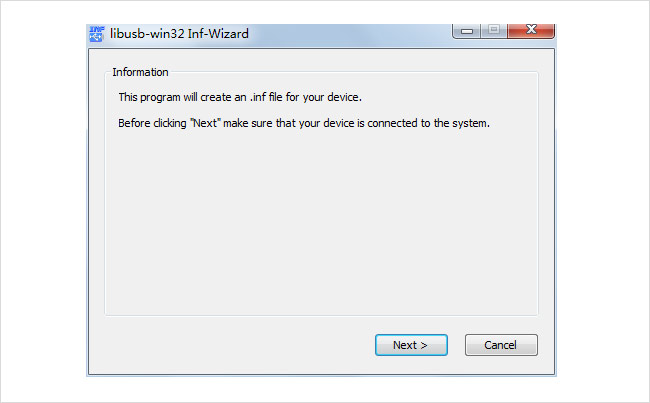
Task: Click the empty title bar area beside the title
Action: tap(350, 34)
